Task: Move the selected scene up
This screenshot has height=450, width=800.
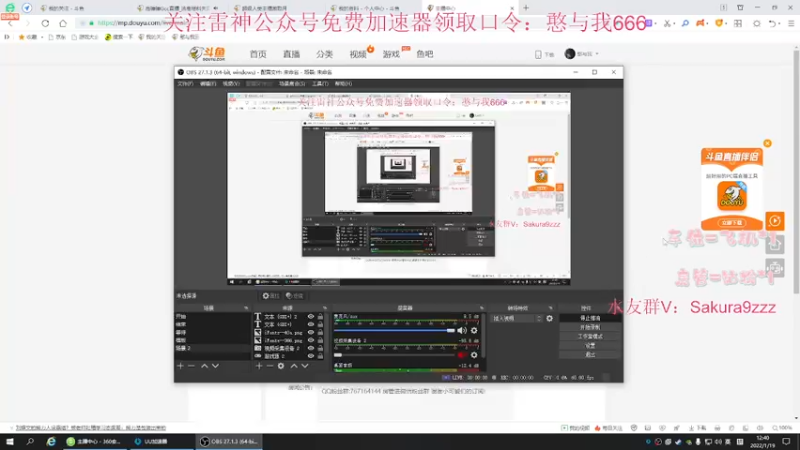Action: [204, 366]
